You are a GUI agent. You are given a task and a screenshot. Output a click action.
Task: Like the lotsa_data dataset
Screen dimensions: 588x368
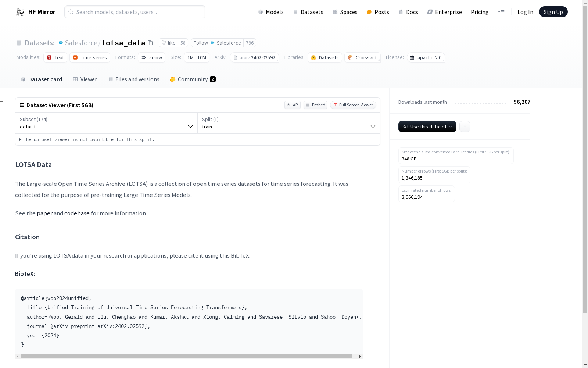point(169,43)
